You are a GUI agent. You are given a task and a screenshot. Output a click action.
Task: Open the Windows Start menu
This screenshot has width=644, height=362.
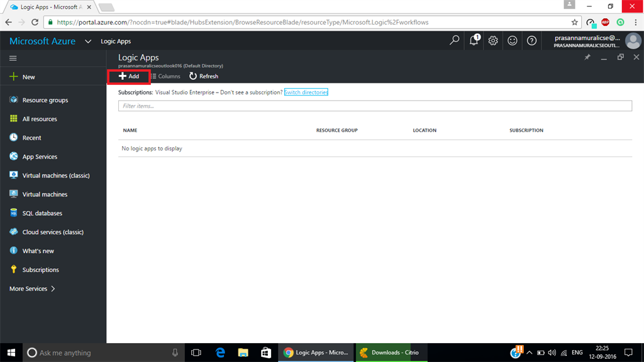11,353
